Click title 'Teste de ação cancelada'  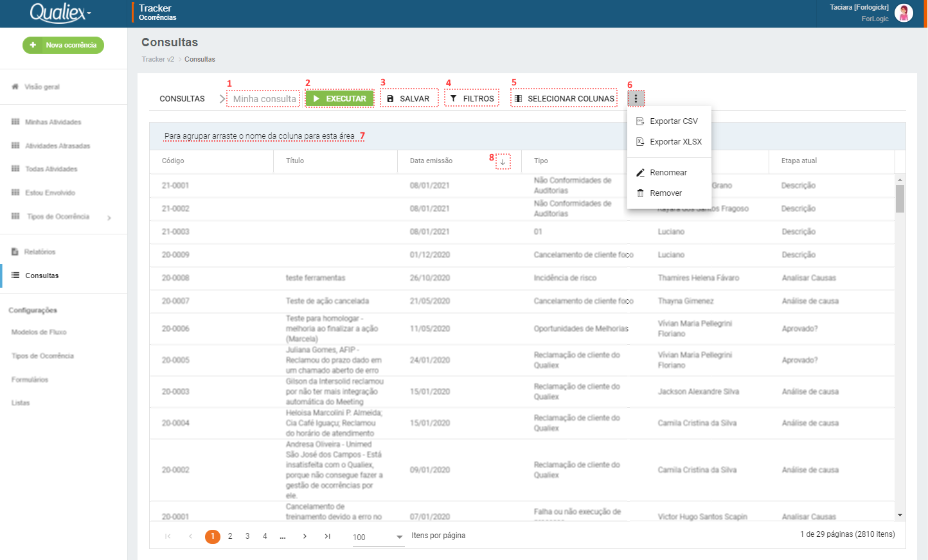[328, 301]
